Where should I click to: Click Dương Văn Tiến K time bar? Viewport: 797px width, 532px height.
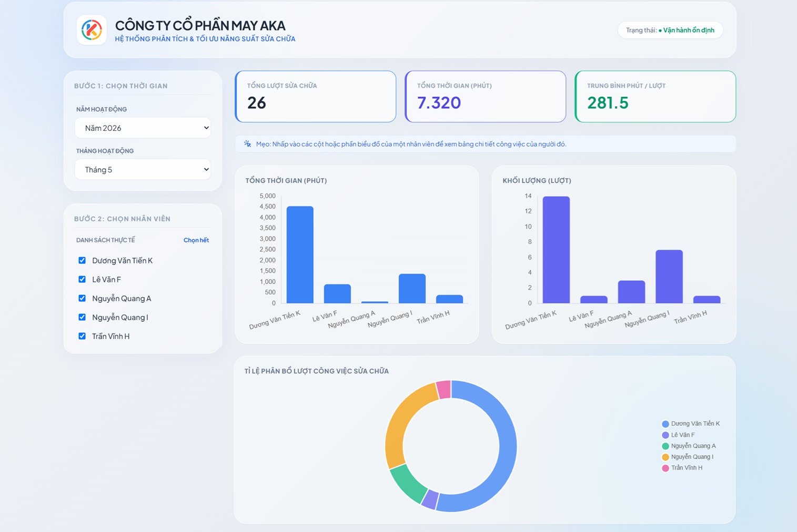300,255
